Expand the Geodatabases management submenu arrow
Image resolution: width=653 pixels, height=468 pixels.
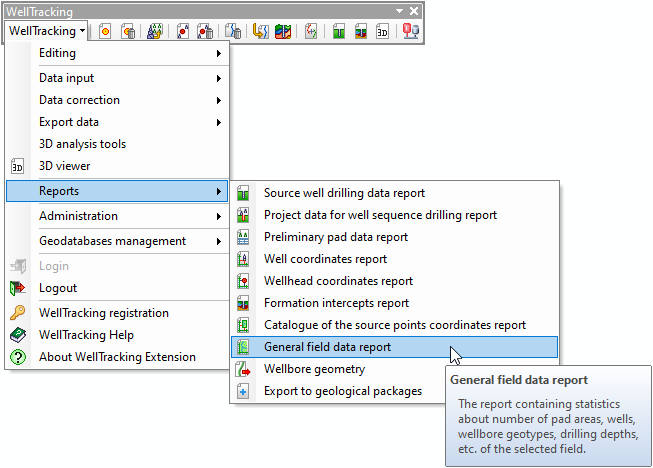pyautogui.click(x=219, y=241)
